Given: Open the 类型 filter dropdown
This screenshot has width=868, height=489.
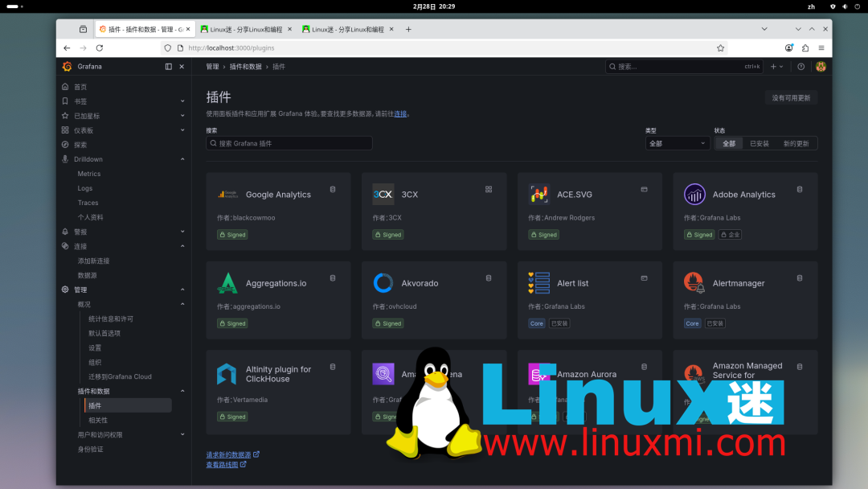Looking at the screenshot, I should 678,142.
